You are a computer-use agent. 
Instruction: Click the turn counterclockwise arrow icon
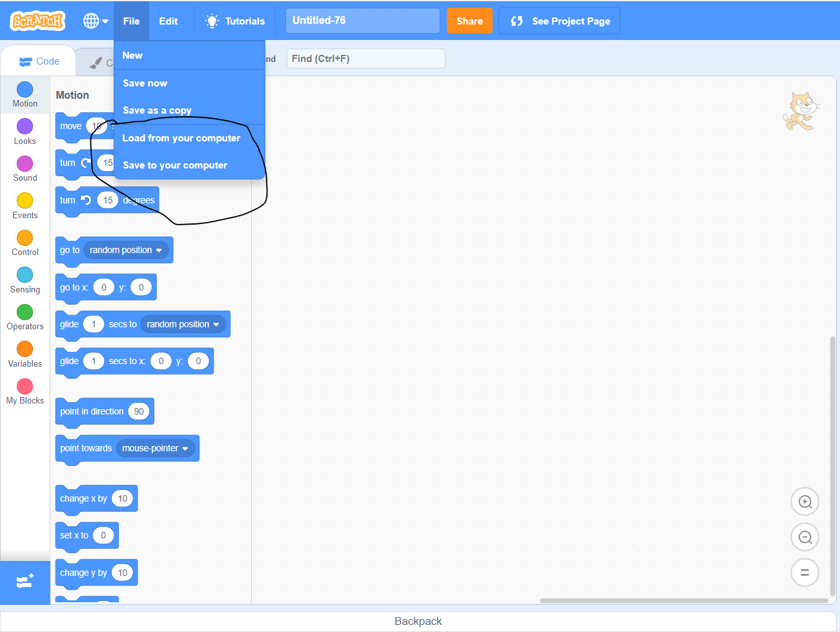(x=86, y=200)
